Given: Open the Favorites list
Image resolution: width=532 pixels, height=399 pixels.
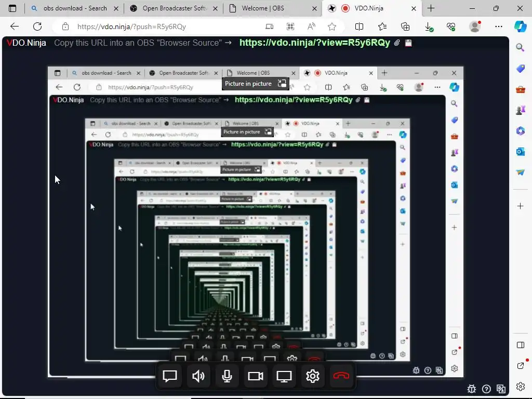Looking at the screenshot, I should coord(382,26).
